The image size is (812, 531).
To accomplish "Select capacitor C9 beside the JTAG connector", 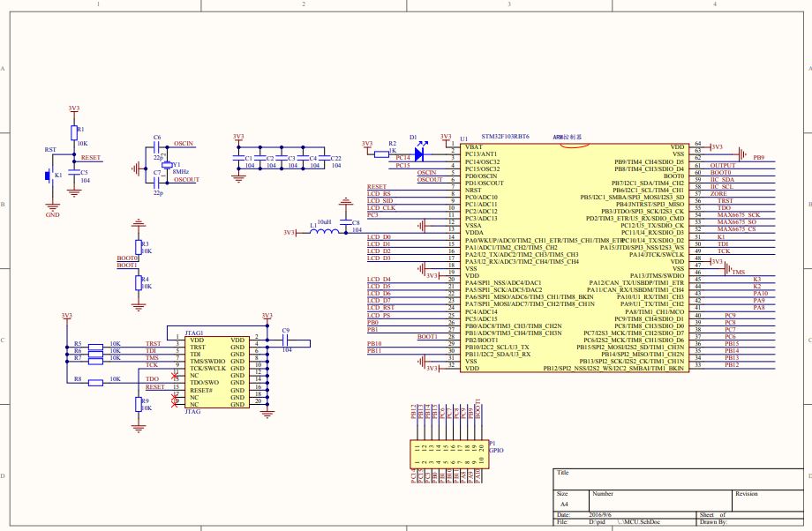I will click(x=286, y=340).
